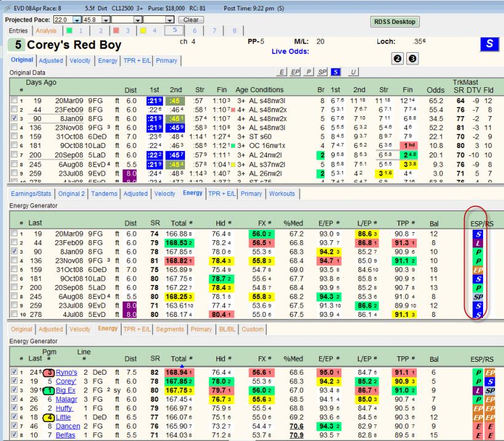Uncheck the checkbox beside Malagr row
This screenshot has height=441, width=504.
click(x=14, y=399)
